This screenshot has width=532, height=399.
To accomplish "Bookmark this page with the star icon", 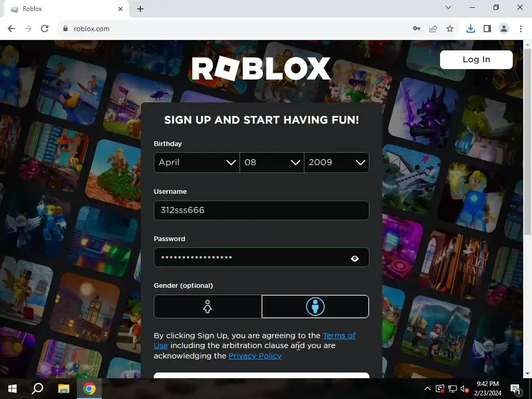I will 450,29.
